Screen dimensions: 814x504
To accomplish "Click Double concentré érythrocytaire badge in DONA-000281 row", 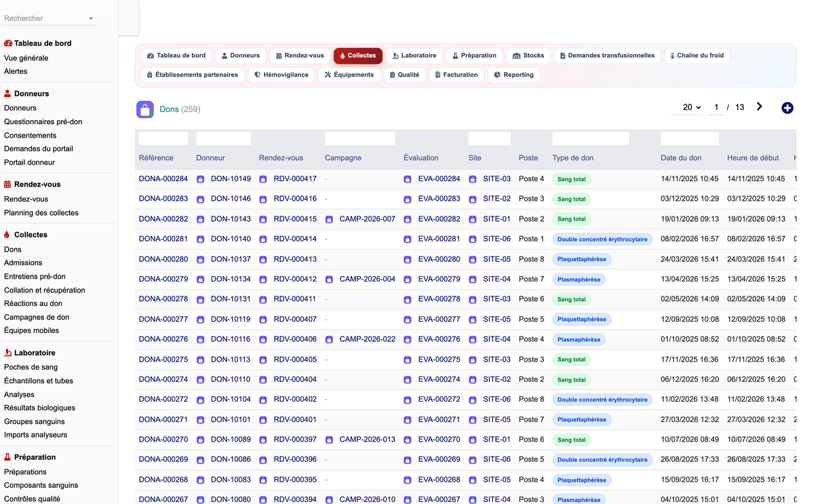I will click(602, 239).
